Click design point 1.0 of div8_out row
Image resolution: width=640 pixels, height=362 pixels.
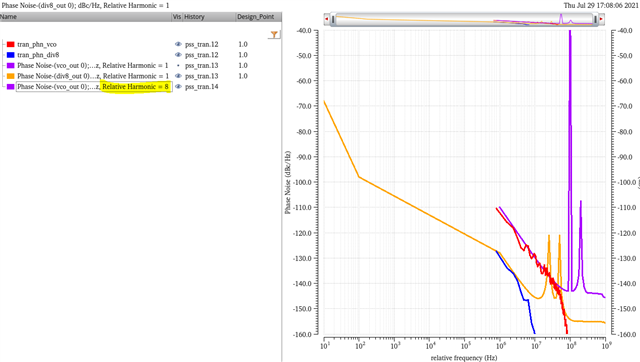(243, 76)
